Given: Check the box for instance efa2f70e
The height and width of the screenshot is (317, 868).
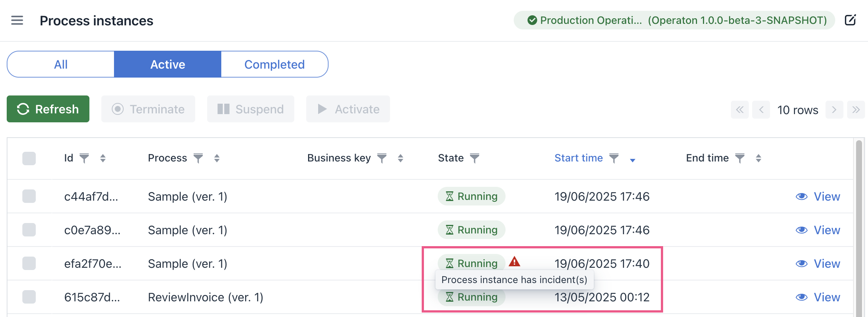Looking at the screenshot, I should coord(29,263).
